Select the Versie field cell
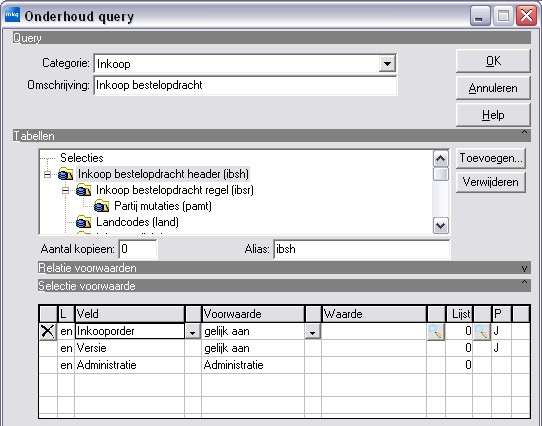This screenshot has height=426, width=542. (130, 348)
